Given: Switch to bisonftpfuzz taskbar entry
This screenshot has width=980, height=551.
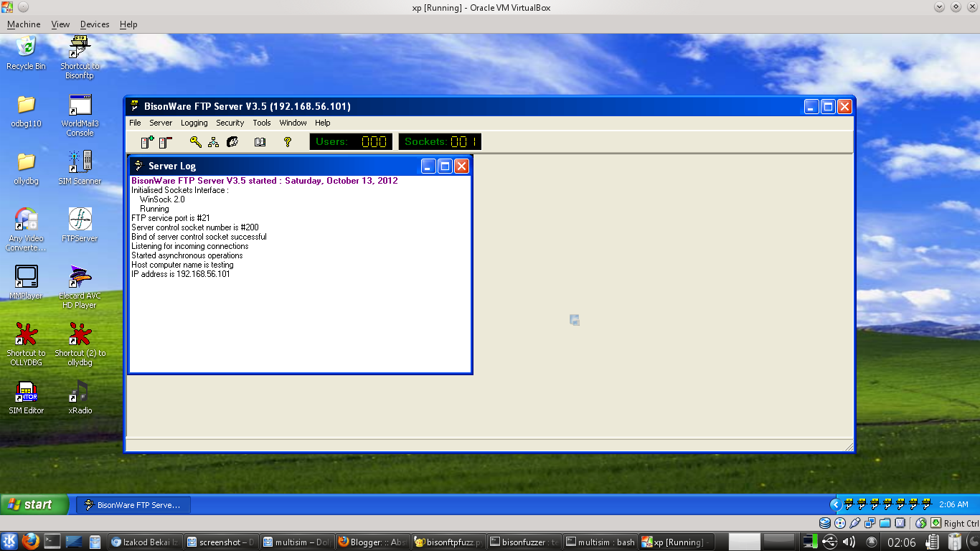Looking at the screenshot, I should 449,542.
